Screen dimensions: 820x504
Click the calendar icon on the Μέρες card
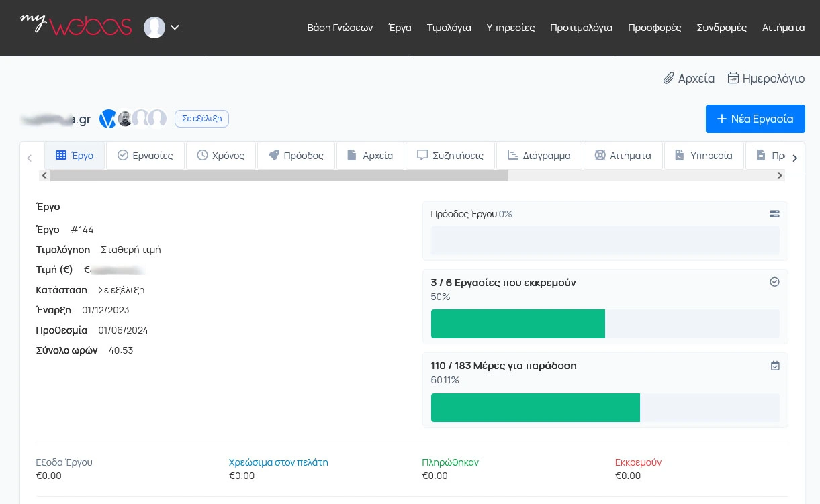(x=775, y=366)
